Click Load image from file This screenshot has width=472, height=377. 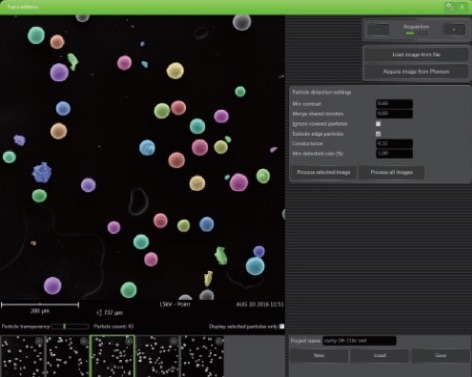[x=416, y=55]
